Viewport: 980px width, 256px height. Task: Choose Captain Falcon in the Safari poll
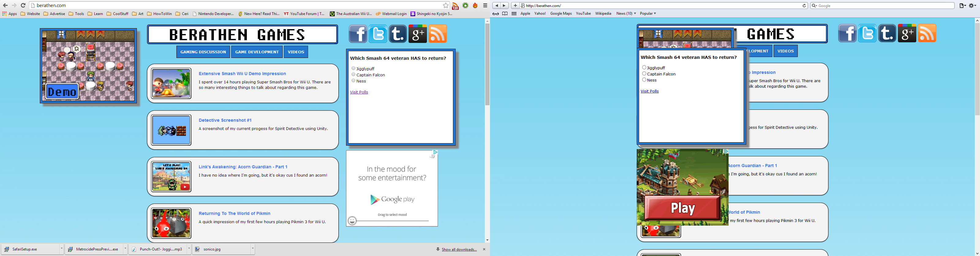pos(644,74)
